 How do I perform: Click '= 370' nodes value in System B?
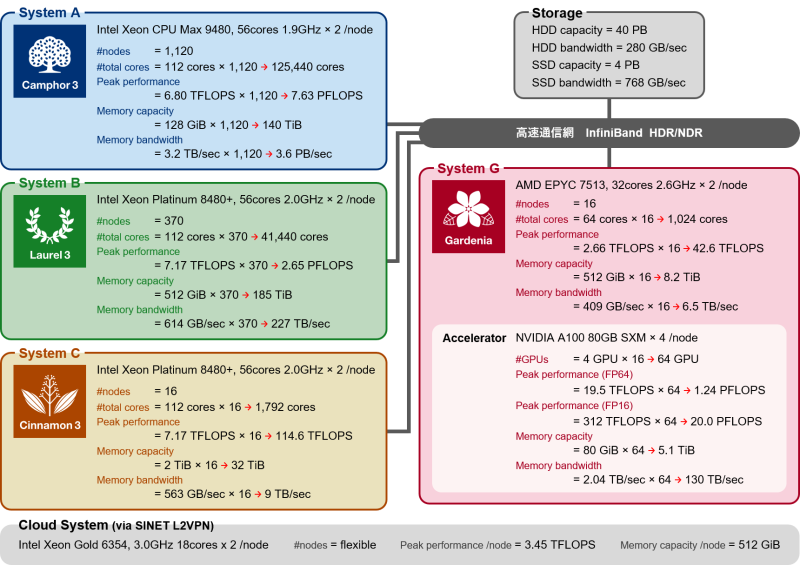(x=169, y=220)
